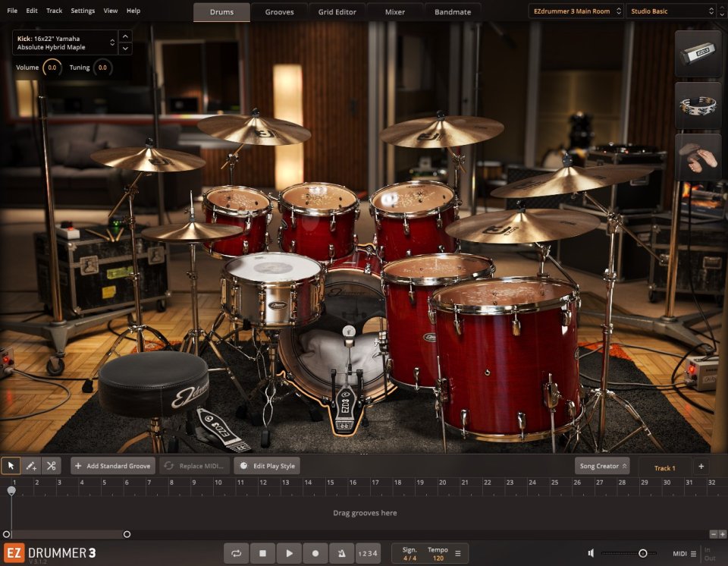This screenshot has width=728, height=566.
Task: Click the stop transport button
Action: click(263, 553)
